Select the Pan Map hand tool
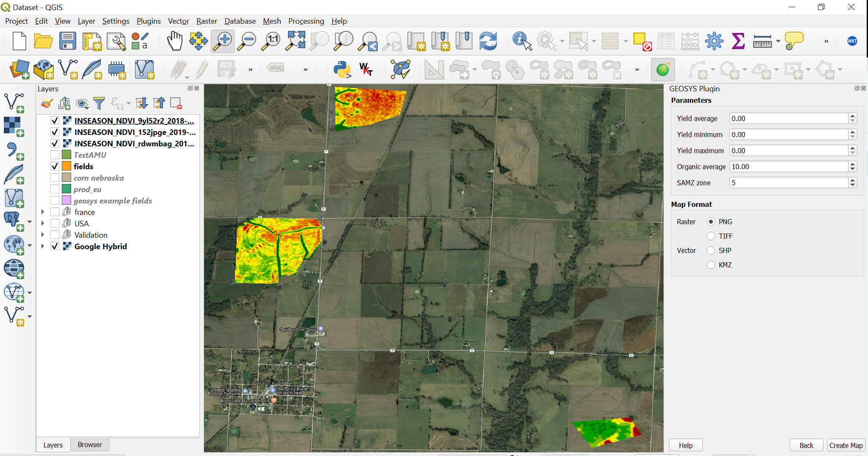The width and height of the screenshot is (868, 456). click(174, 41)
